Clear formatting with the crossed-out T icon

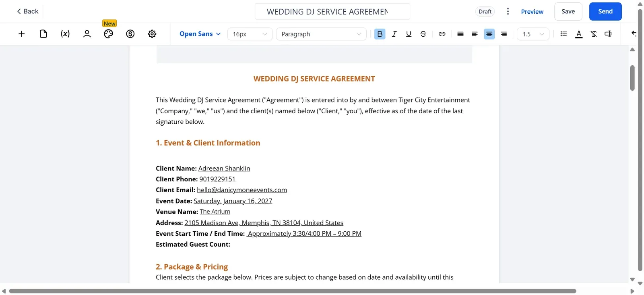[x=594, y=34]
